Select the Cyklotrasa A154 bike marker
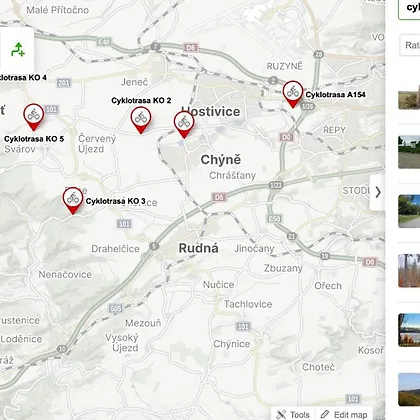This screenshot has width=420, height=420. (293, 94)
